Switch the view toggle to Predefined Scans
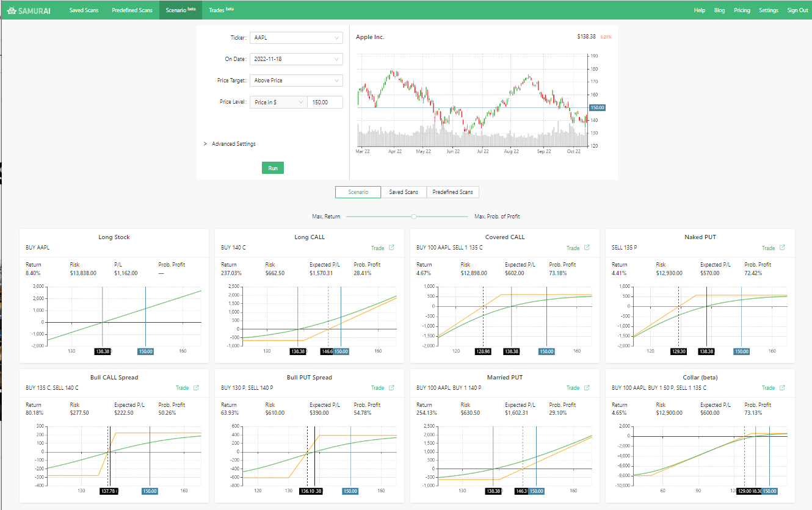 point(452,192)
